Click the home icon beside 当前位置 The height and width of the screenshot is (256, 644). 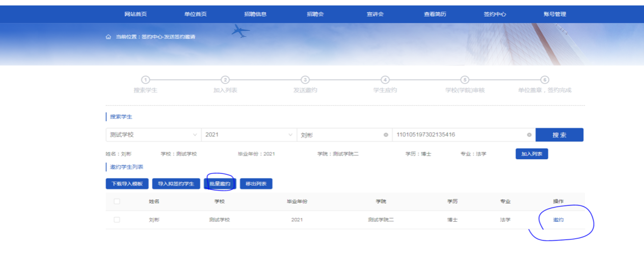(109, 37)
